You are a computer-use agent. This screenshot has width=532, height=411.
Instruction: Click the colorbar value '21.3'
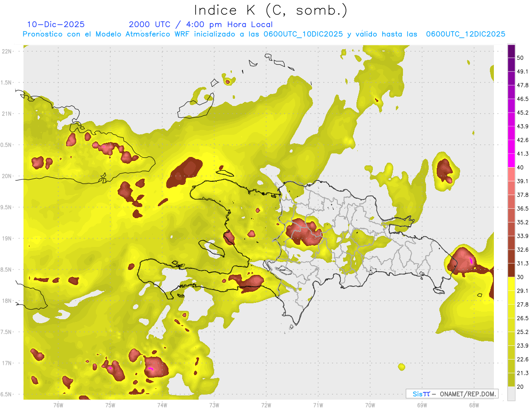[x=523, y=373]
